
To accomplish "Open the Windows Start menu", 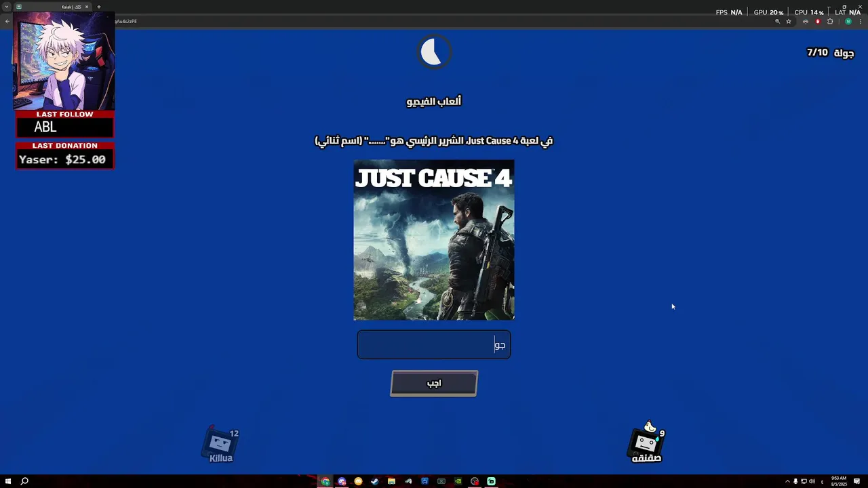I will [x=8, y=481].
